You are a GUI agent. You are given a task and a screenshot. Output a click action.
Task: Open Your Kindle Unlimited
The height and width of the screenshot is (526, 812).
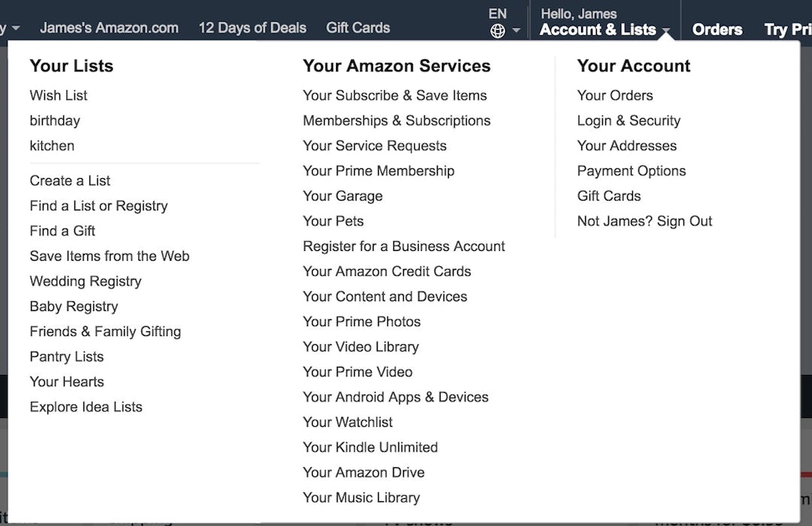(370, 447)
